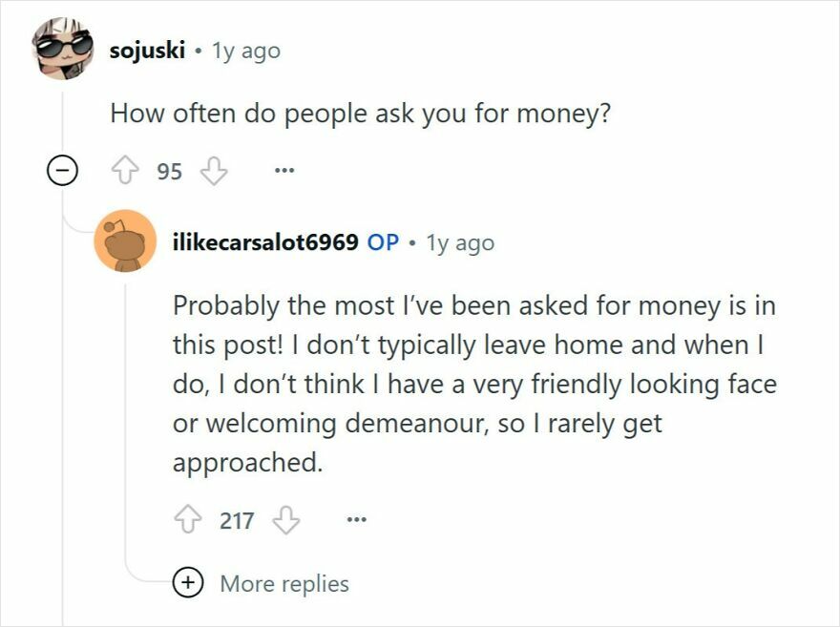Screen dimensions: 840x627
Task: Expand hidden replies with the plus icon
Action: coord(188,583)
